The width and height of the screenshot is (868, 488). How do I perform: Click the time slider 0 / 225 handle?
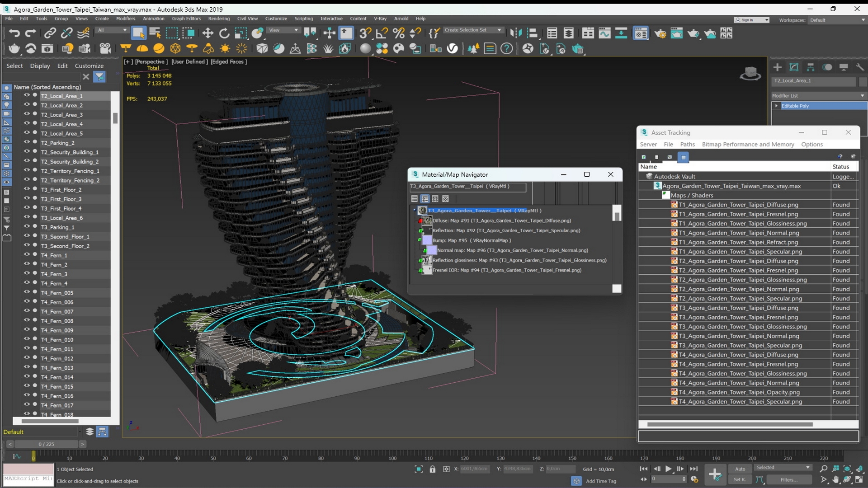[x=46, y=444]
